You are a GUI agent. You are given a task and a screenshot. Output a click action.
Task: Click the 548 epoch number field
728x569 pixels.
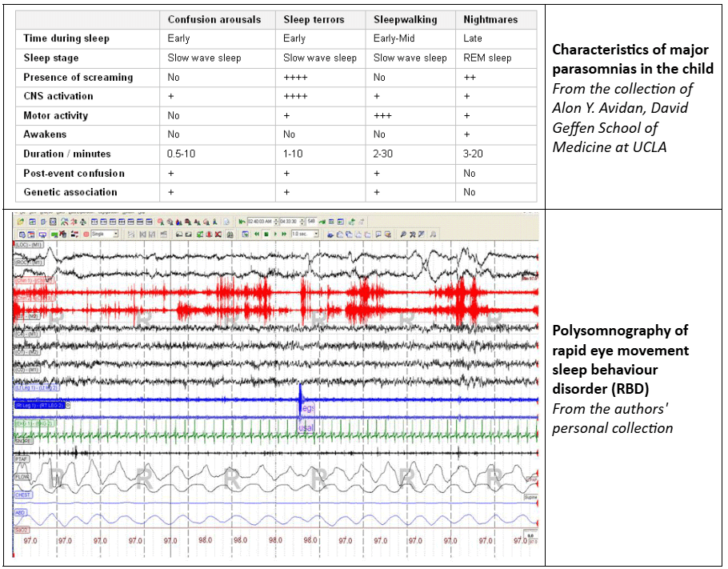[311, 221]
